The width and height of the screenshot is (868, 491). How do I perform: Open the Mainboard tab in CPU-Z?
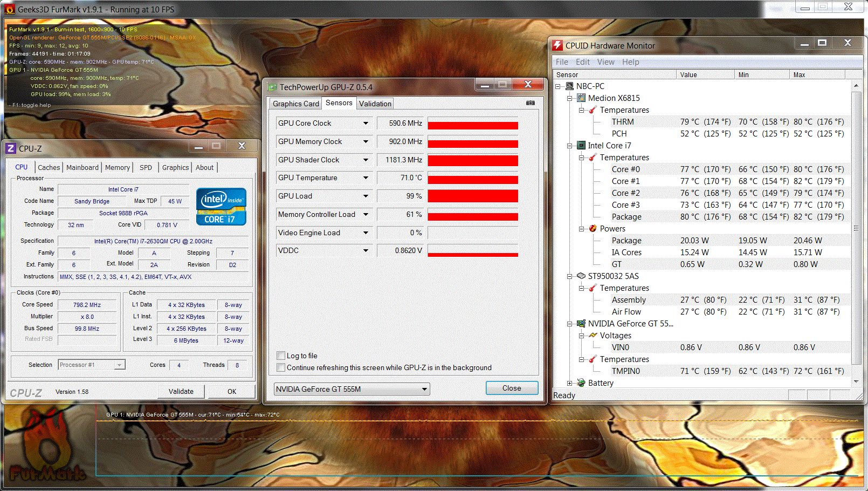click(82, 167)
